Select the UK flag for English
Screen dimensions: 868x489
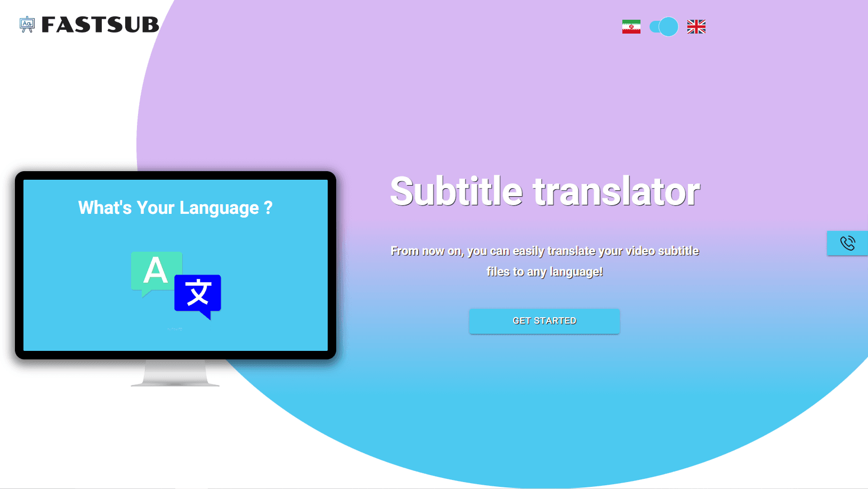[696, 27]
